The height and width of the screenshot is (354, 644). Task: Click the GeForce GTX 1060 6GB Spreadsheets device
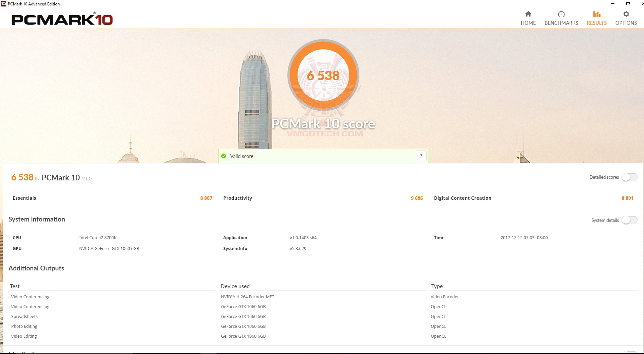point(243,316)
